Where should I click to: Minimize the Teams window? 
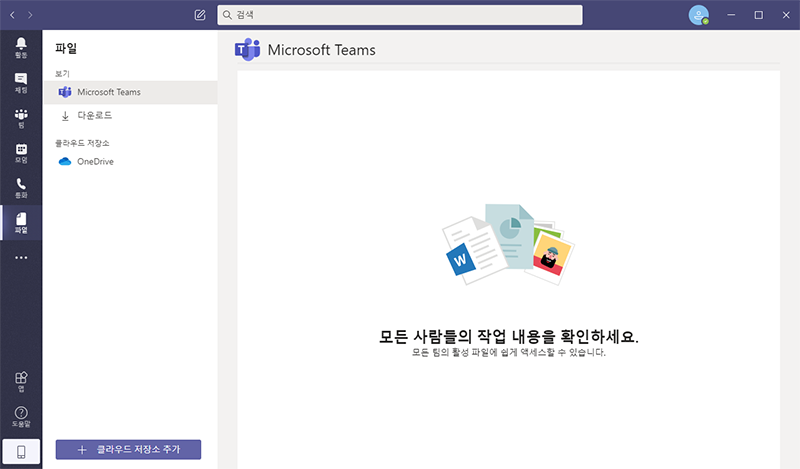(x=731, y=15)
